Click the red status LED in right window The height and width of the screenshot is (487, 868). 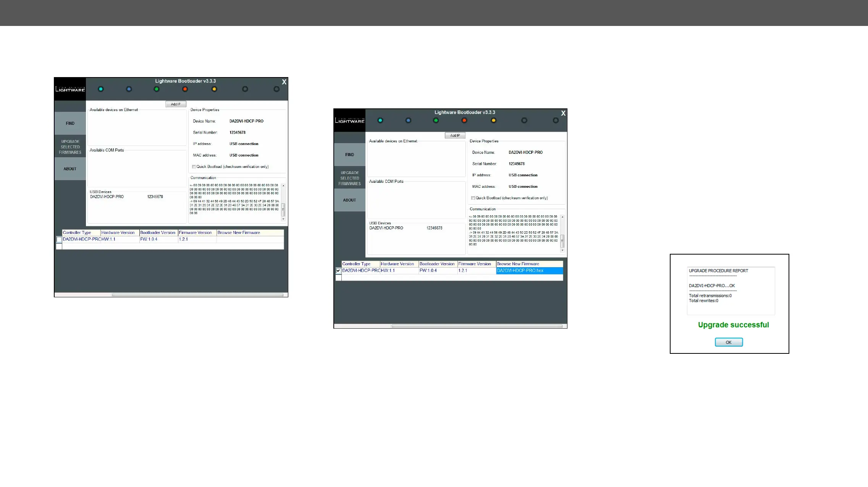click(x=464, y=121)
